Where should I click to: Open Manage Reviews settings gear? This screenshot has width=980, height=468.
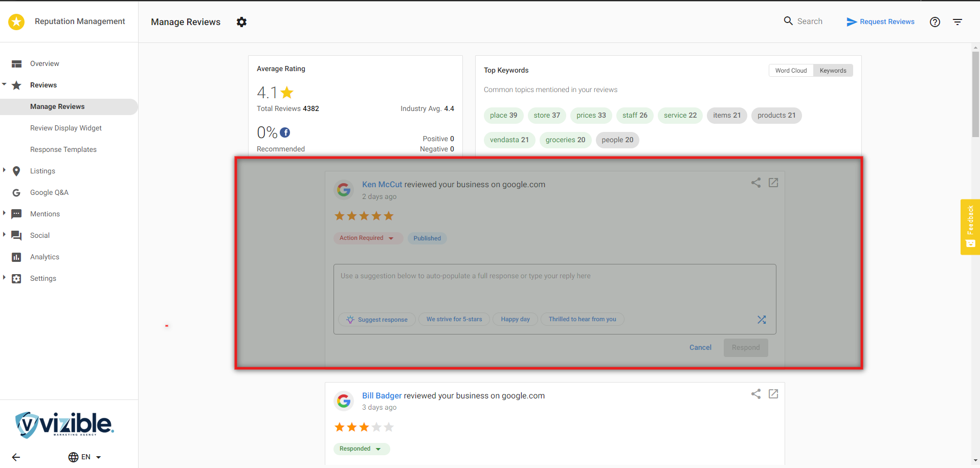241,22
